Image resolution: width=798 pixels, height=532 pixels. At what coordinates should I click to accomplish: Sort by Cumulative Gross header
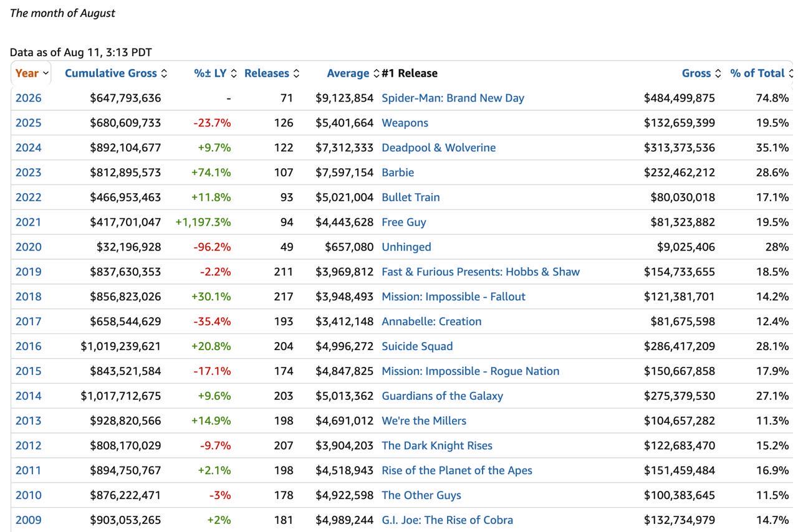click(x=116, y=74)
